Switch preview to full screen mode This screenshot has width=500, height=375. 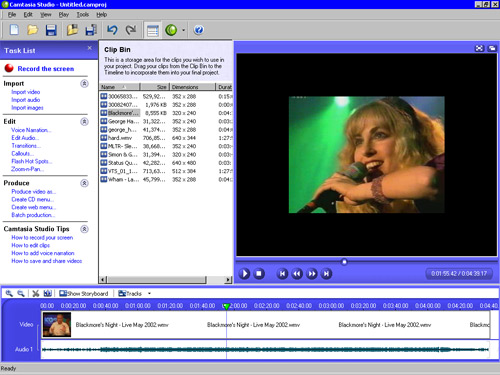pyautogui.click(x=479, y=48)
